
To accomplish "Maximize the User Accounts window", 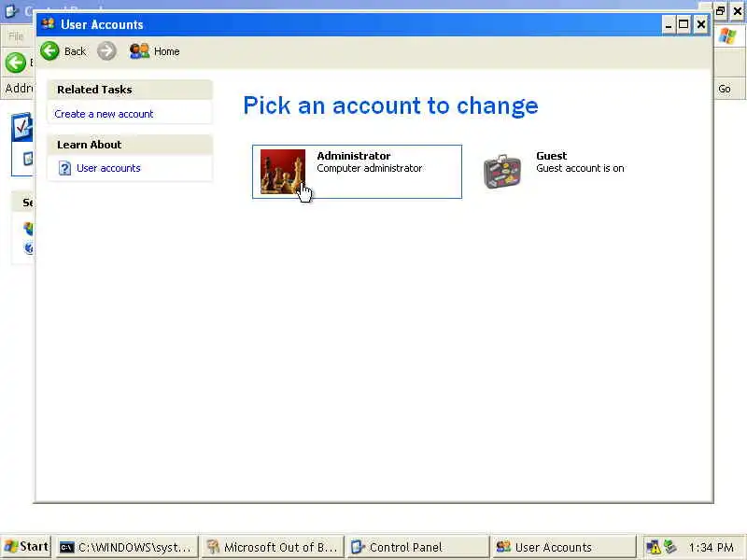I will 684,24.
